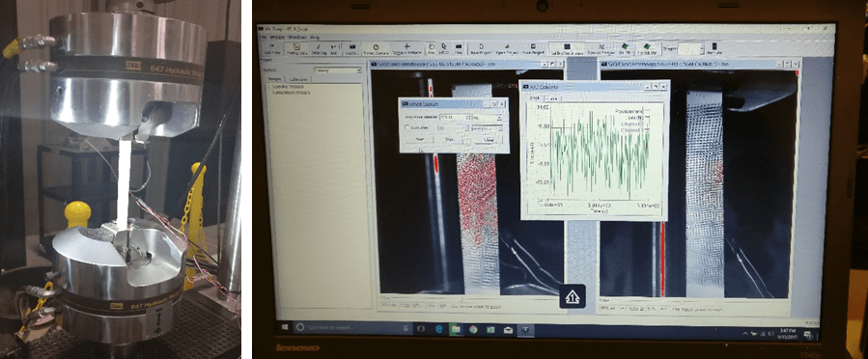Open the Trigger dropdown in toolbar
Viewport: 868px width, 359px height.
[691, 48]
